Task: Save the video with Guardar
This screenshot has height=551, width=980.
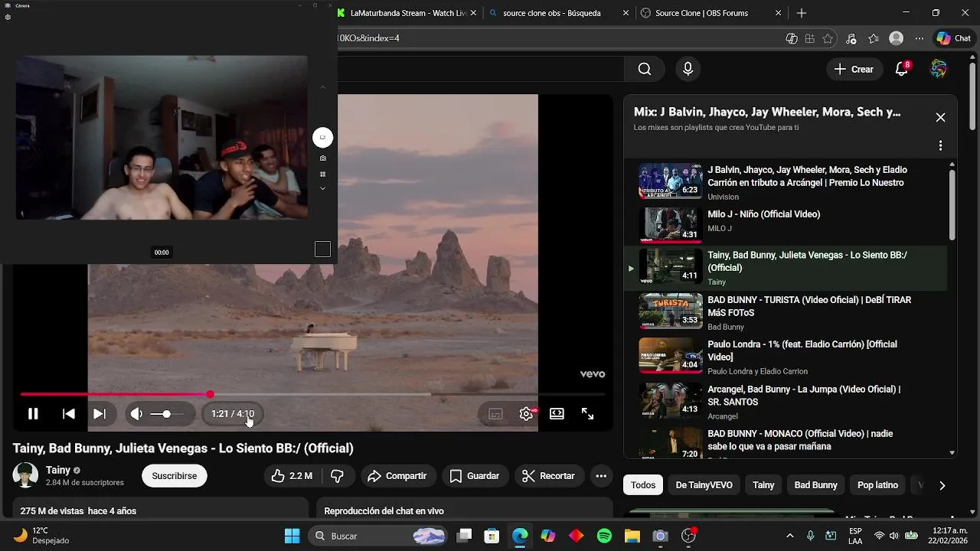Action: [x=474, y=476]
